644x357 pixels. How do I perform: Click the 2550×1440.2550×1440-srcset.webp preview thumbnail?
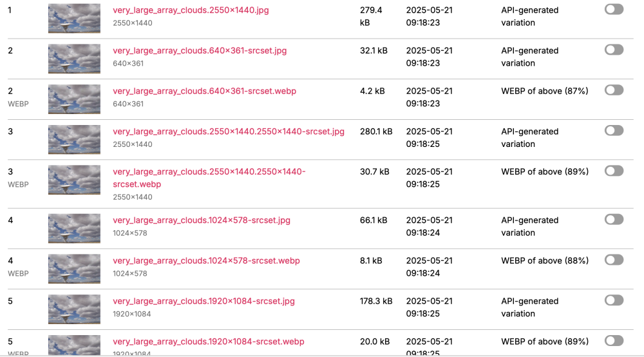click(74, 180)
